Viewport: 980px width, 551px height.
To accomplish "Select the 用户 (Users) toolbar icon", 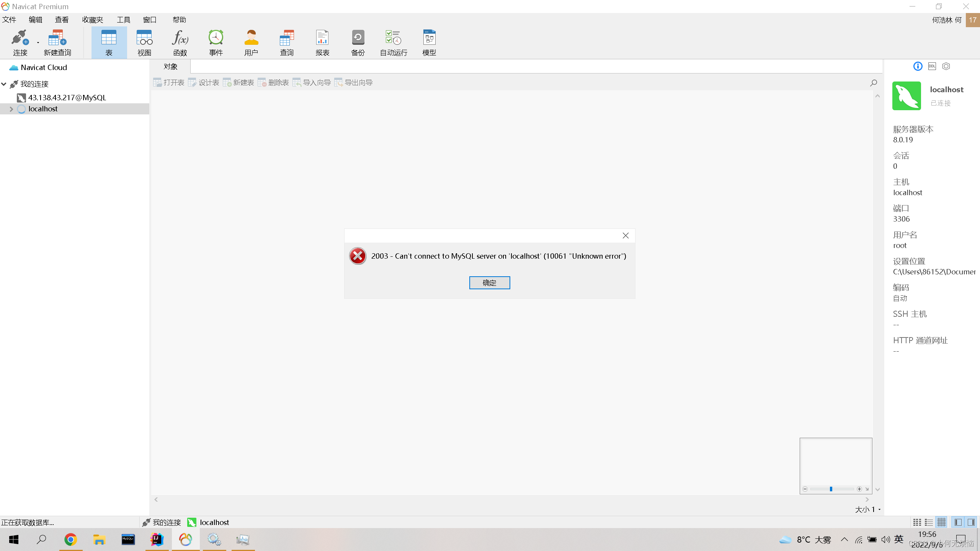I will coord(251,41).
